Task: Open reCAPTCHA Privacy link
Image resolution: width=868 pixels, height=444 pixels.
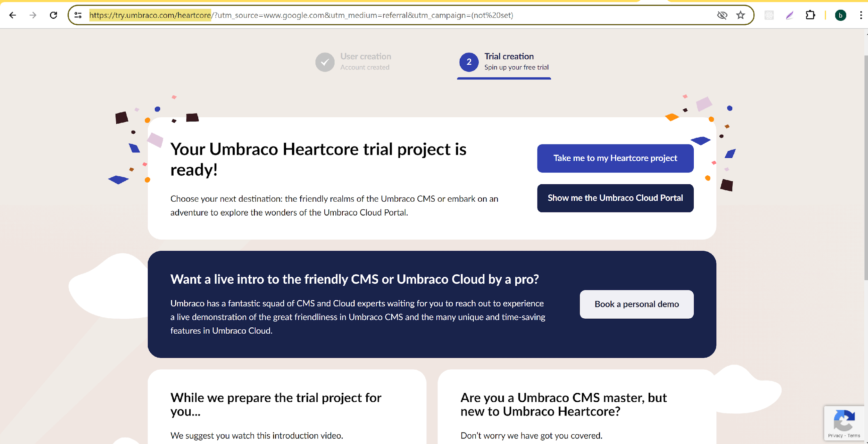Action: click(835, 436)
